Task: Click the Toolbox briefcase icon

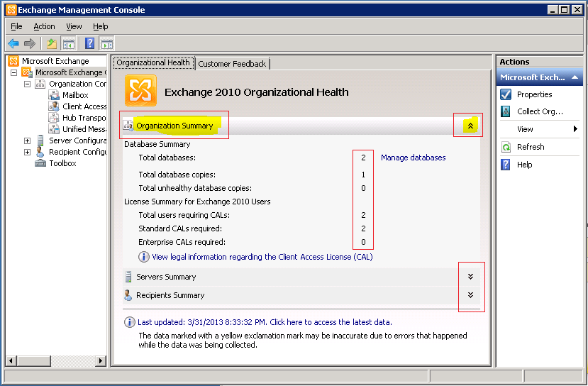Action: [40, 163]
